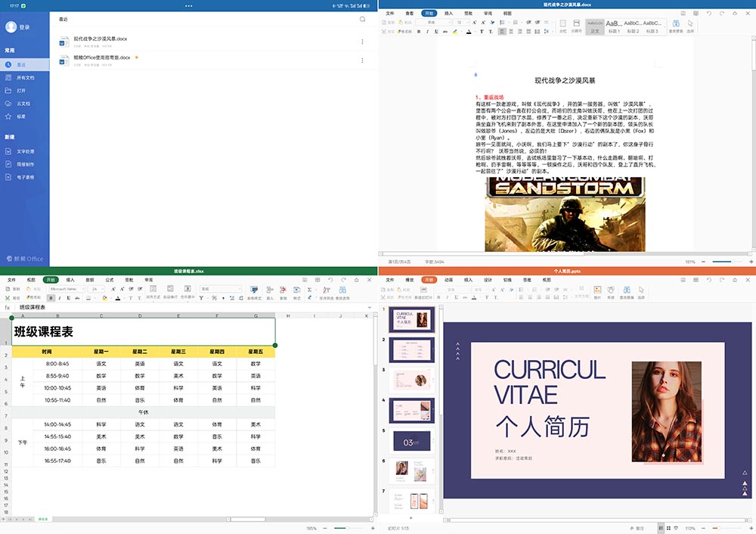Click the search icon in the file manager
The width and height of the screenshot is (756, 534).
pos(362,20)
